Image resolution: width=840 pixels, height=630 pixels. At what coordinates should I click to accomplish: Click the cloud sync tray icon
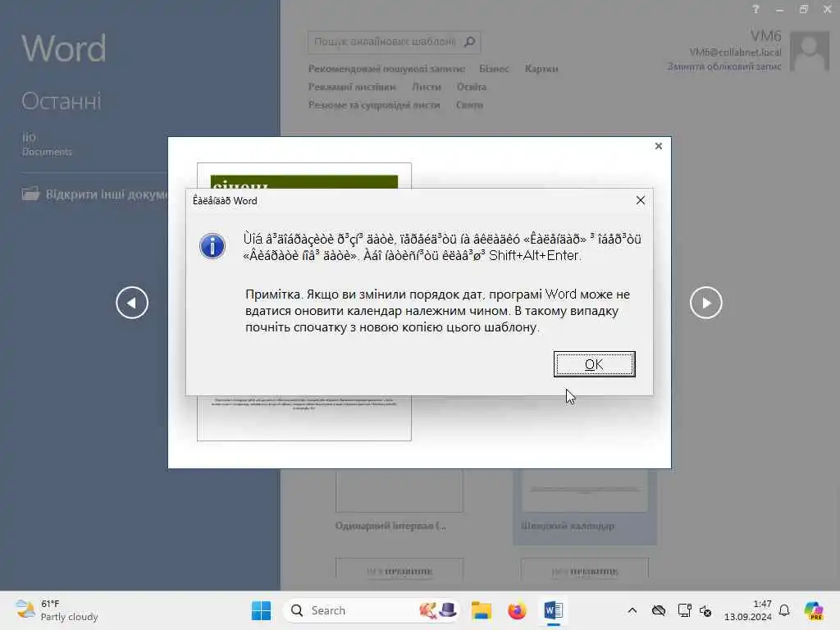[x=659, y=610]
